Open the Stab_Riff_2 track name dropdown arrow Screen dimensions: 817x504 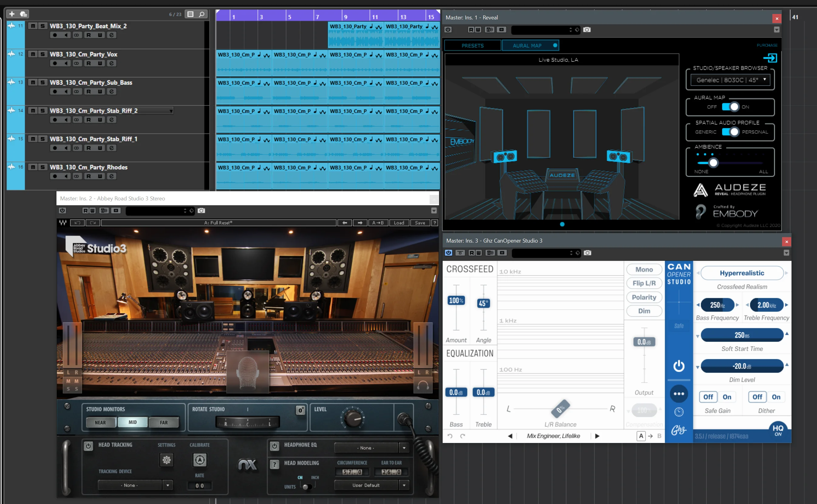coord(171,111)
